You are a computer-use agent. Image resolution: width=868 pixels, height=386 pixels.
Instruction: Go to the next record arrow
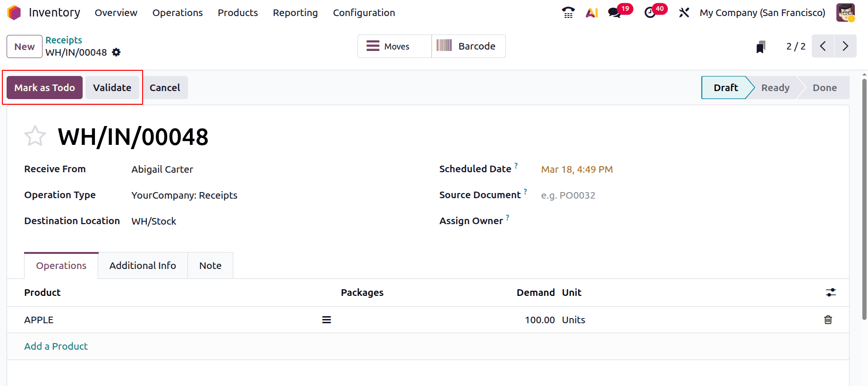[845, 46]
